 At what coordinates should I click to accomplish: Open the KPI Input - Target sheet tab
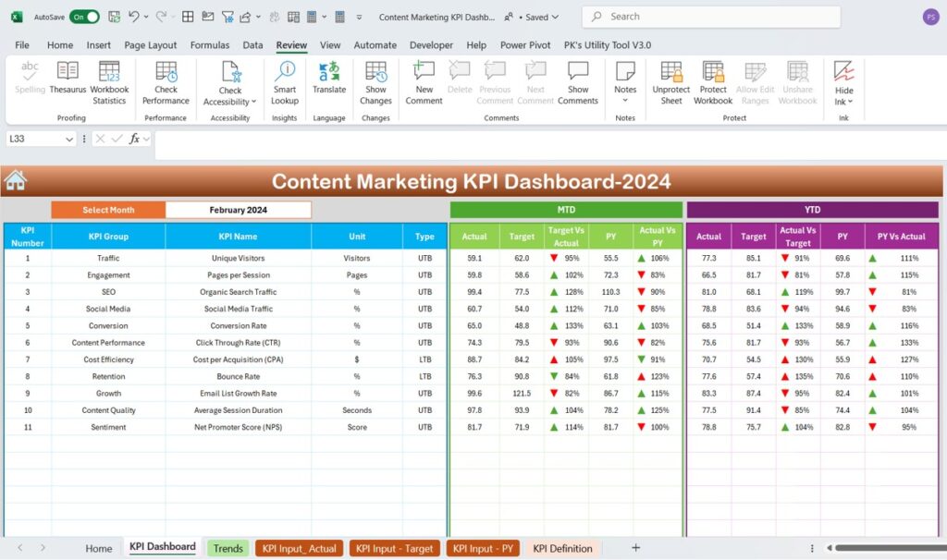pos(394,549)
